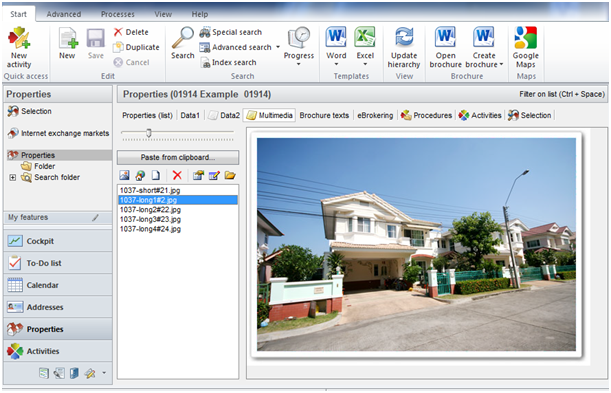
Task: Select Selection in the left panel
Action: coord(30,111)
